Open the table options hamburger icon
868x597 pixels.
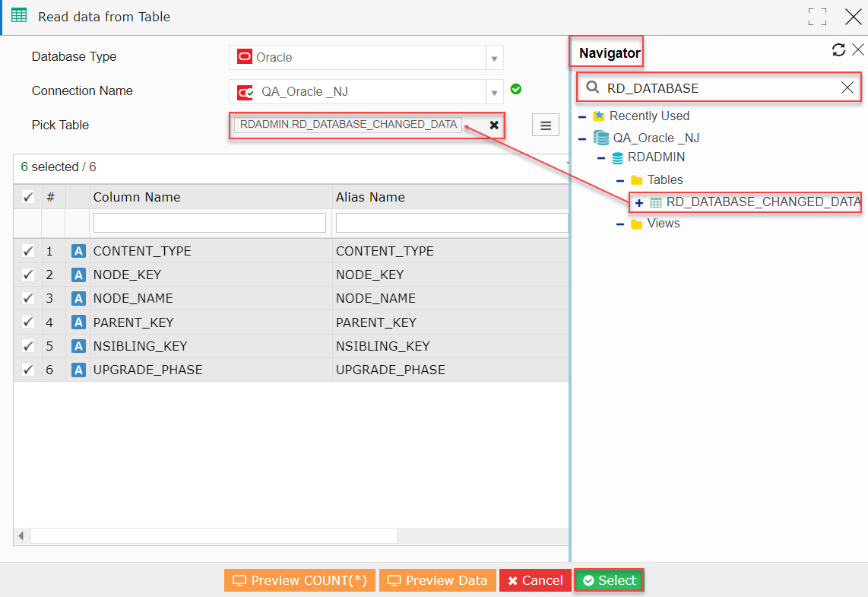coord(546,125)
